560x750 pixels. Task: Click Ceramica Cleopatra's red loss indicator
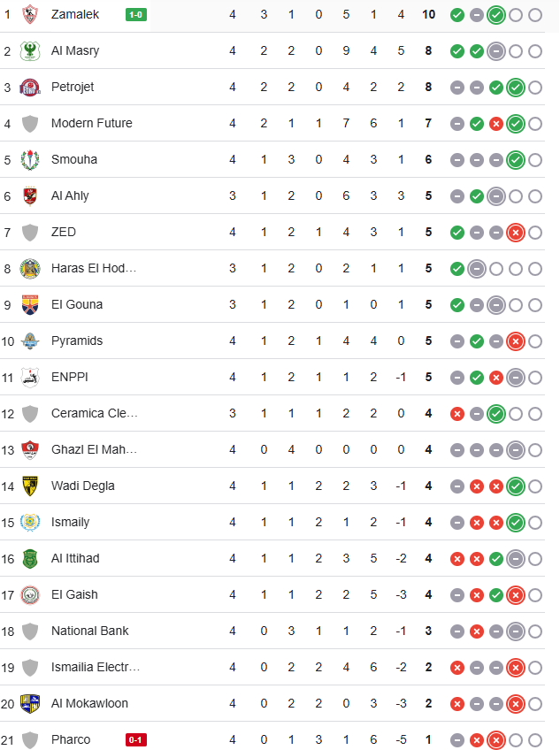click(x=457, y=414)
